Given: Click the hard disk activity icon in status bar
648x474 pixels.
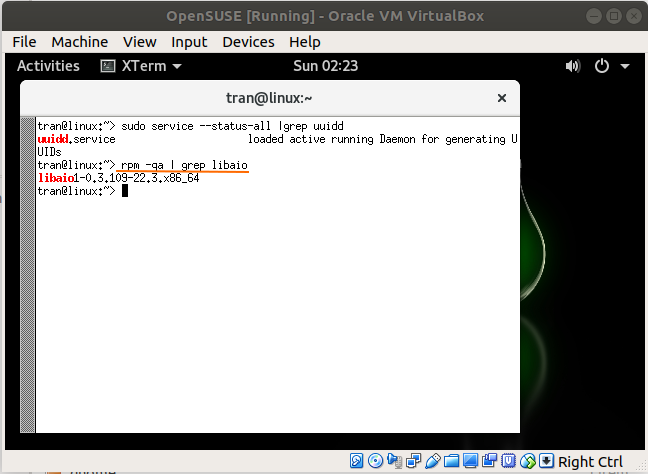Looking at the screenshot, I should click(357, 460).
